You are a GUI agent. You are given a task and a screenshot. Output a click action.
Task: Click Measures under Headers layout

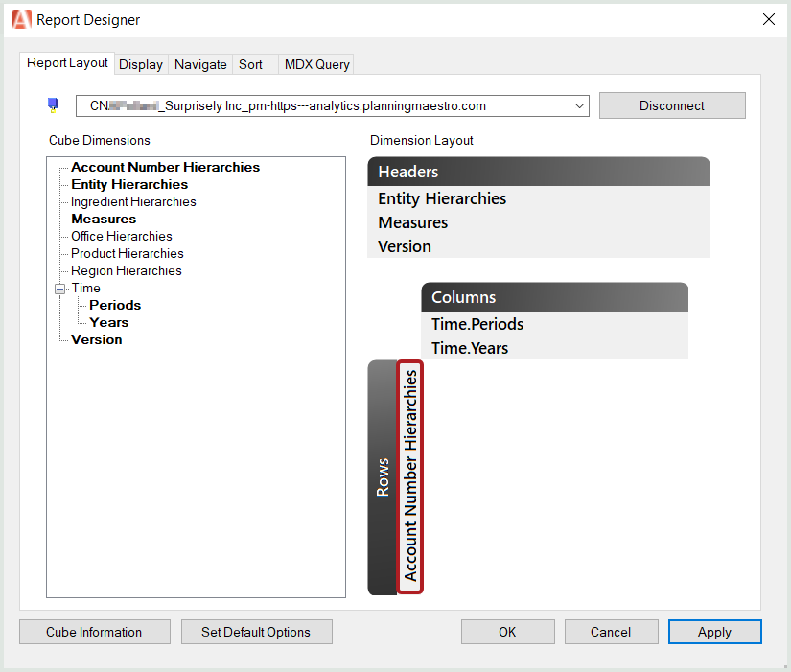(x=412, y=222)
